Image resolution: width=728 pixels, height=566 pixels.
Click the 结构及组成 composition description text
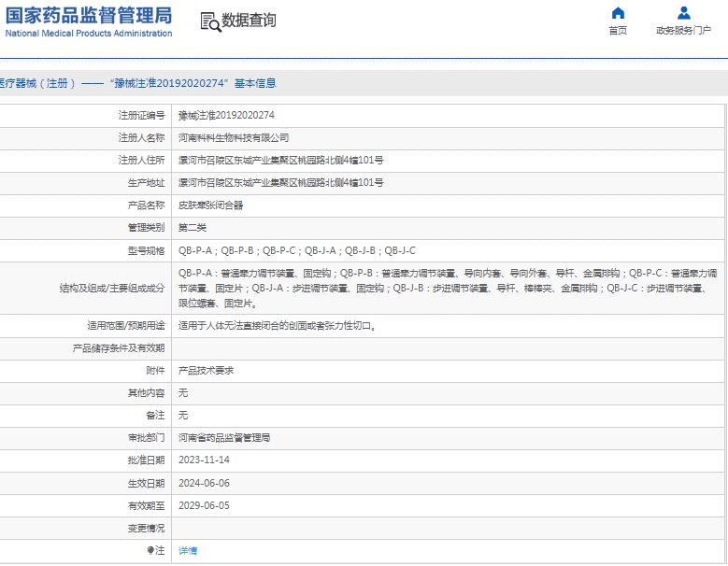[x=448, y=288]
